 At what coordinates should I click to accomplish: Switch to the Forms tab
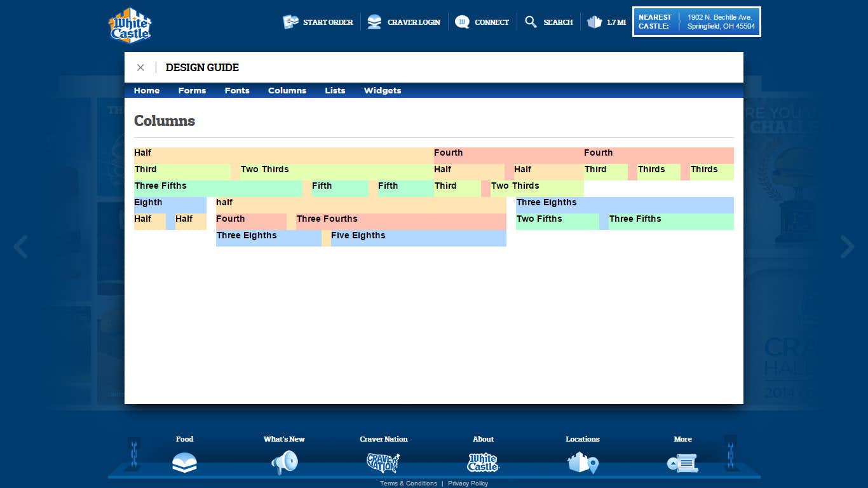(x=192, y=91)
